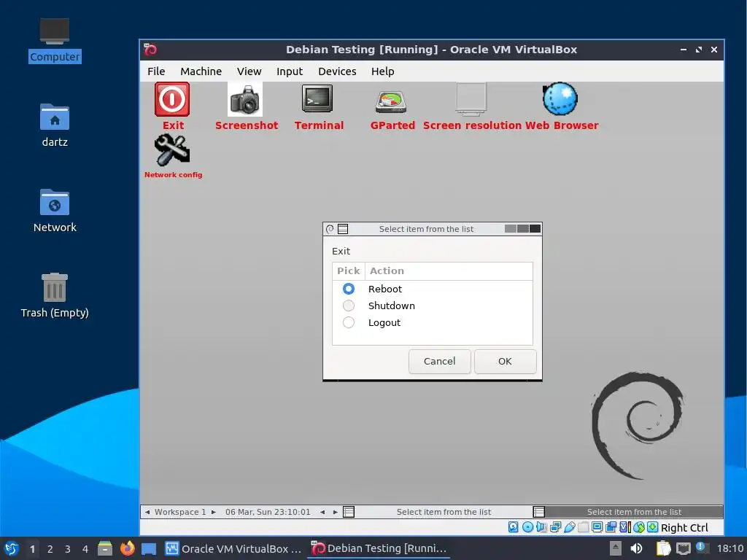747x560 pixels.
Task: Click the shared folders indicator in status bar
Action: click(583, 527)
